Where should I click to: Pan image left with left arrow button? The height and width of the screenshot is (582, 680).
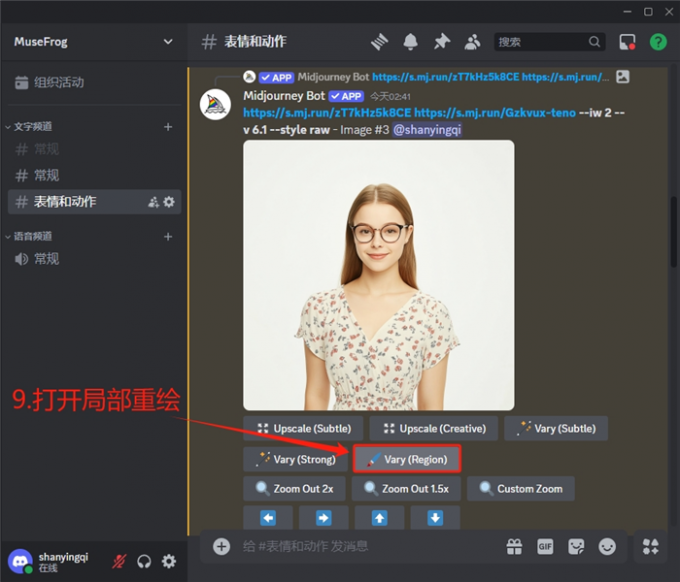click(268, 517)
